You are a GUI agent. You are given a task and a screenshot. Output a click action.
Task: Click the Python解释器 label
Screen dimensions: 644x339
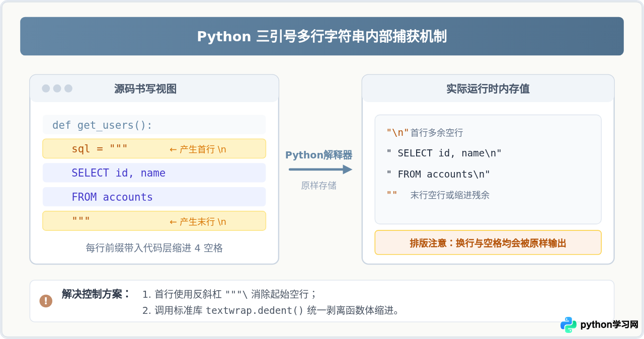coord(319,154)
